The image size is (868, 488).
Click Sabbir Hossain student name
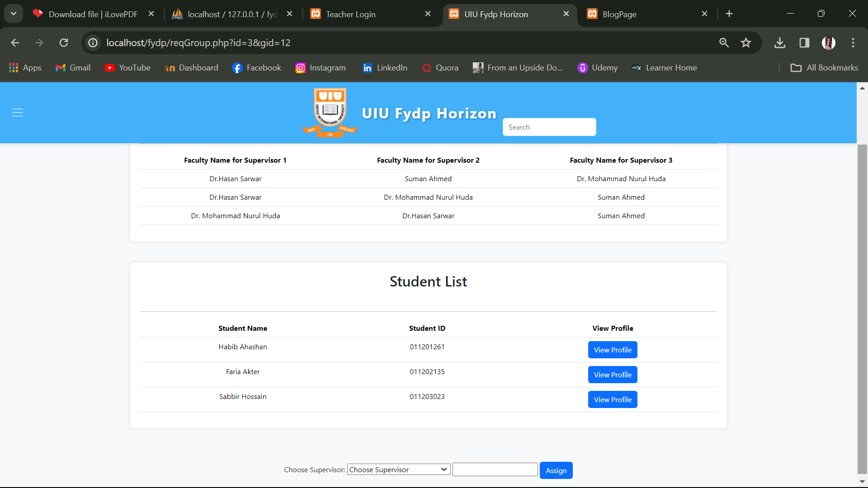click(x=243, y=397)
